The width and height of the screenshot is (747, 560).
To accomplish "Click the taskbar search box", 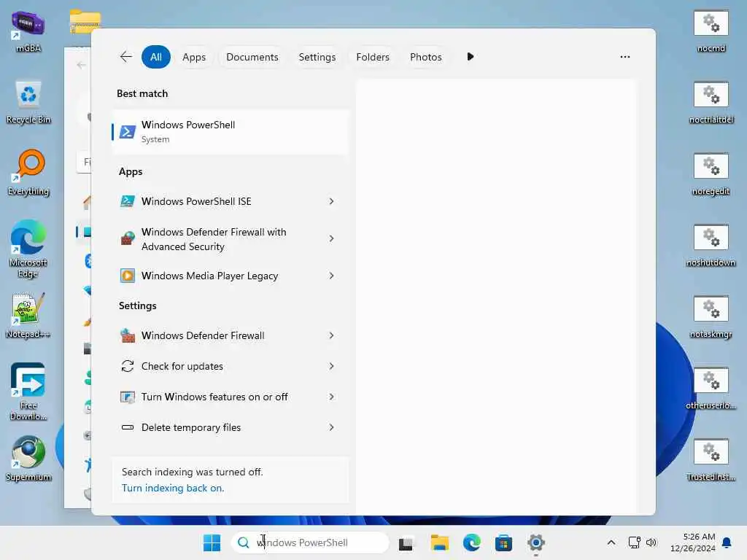I will point(310,542).
